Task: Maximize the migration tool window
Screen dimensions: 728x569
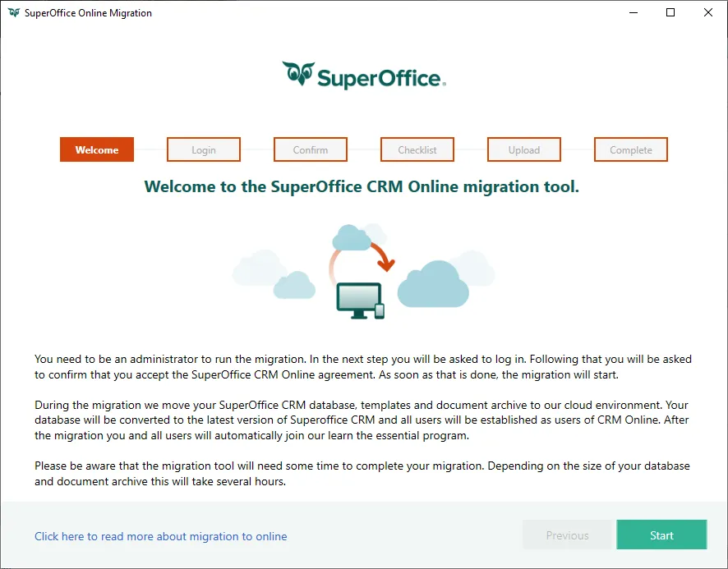Action: pos(670,13)
